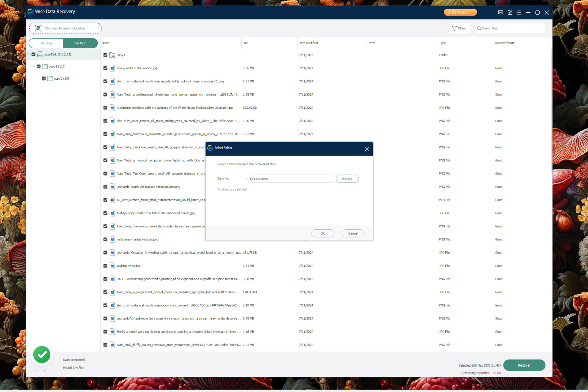Viewport: 588px width, 392px height.
Task: Toggle checkbox for copy2 folder selection
Action: pos(43,78)
